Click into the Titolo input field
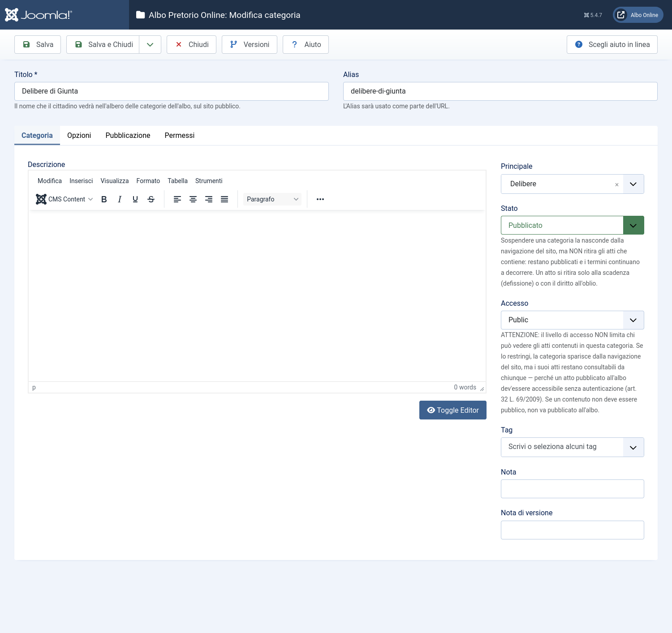 click(x=172, y=91)
